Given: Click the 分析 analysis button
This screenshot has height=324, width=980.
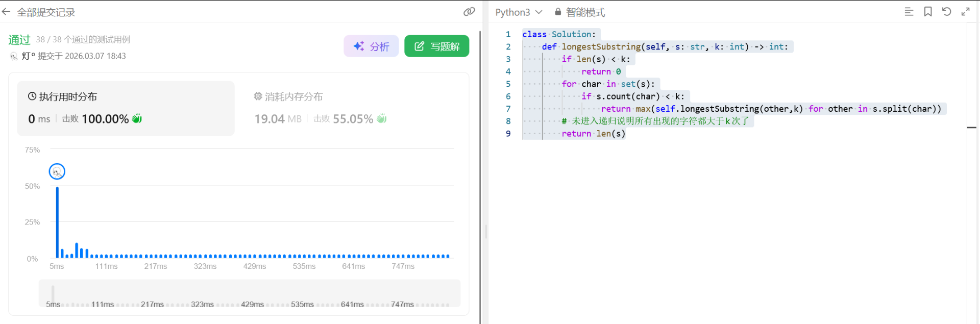Looking at the screenshot, I should (371, 46).
